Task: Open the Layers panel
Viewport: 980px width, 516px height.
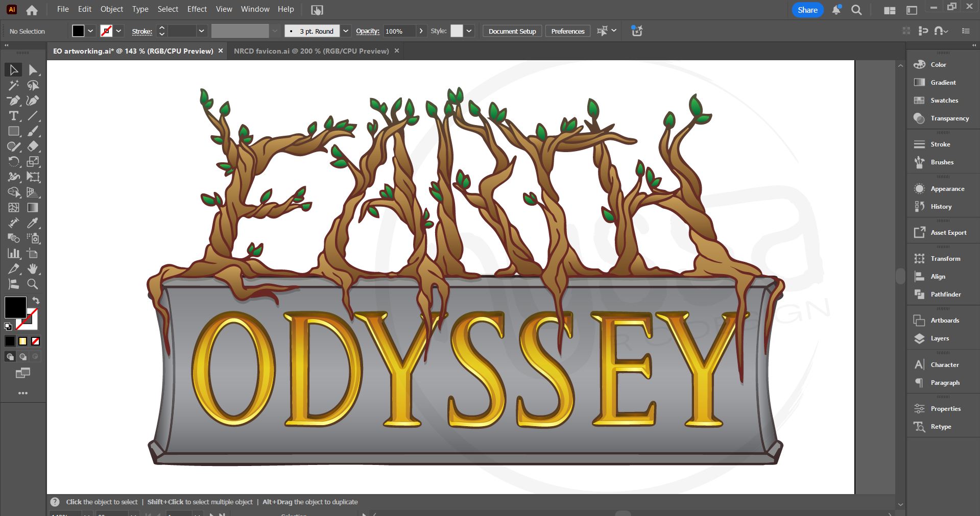Action: click(939, 338)
